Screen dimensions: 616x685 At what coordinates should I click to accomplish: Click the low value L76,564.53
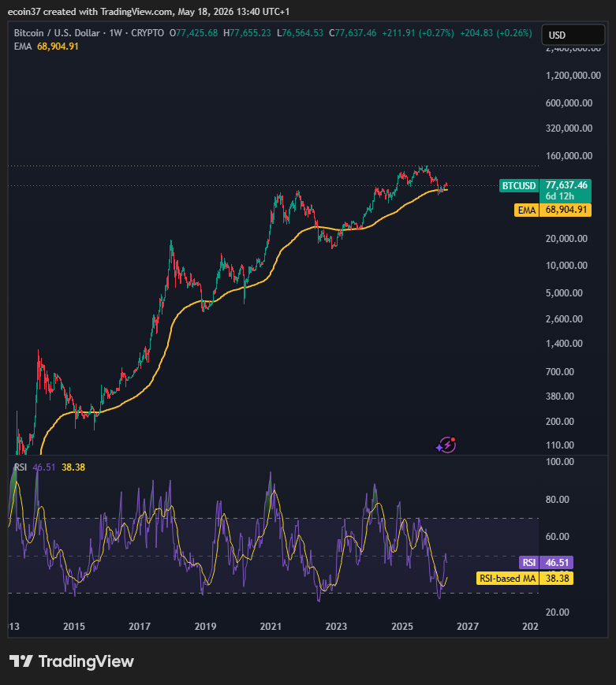300,33
